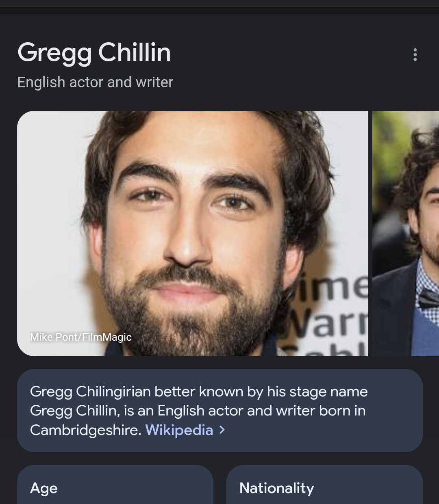
Task: Tap the Age info card
Action: [115, 485]
